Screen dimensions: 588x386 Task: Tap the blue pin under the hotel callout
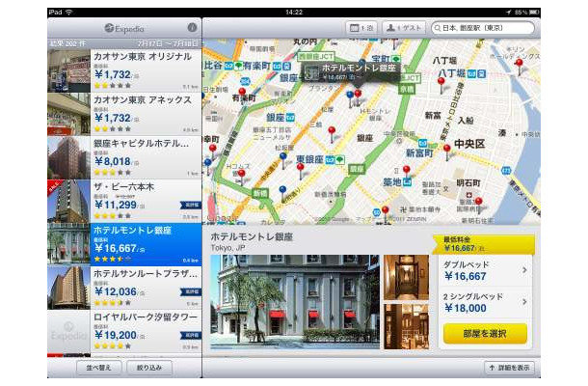[350, 97]
